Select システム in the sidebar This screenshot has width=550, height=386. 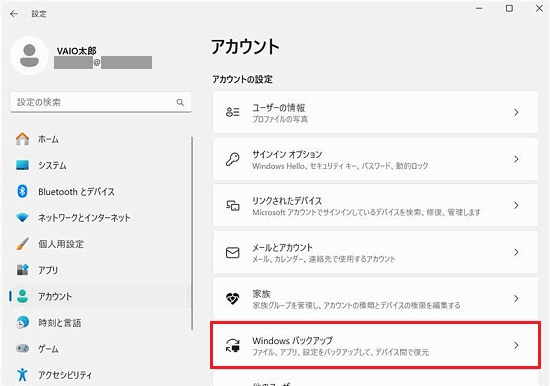pyautogui.click(x=52, y=165)
